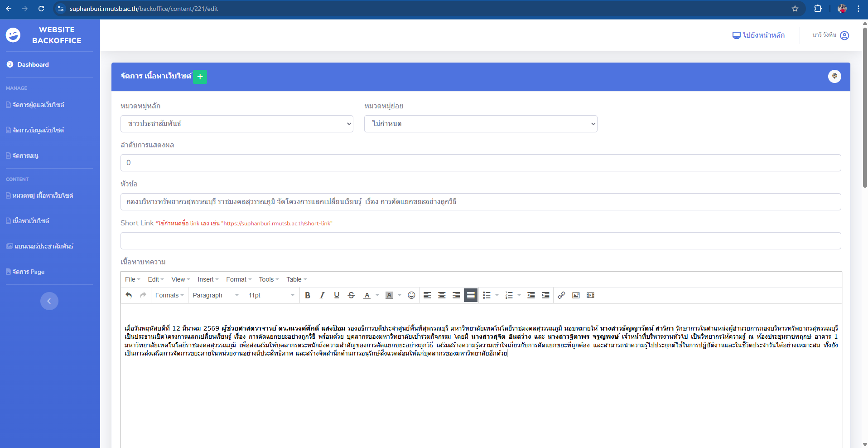Click the insert media icon
Viewport: 868px width, 448px height.
click(590, 295)
